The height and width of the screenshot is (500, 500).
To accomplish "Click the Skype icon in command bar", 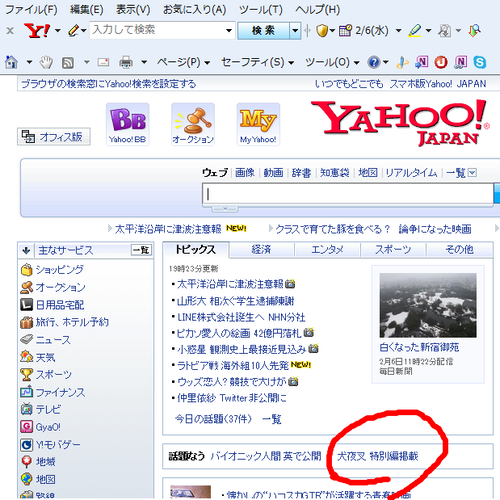I will coord(480,62).
